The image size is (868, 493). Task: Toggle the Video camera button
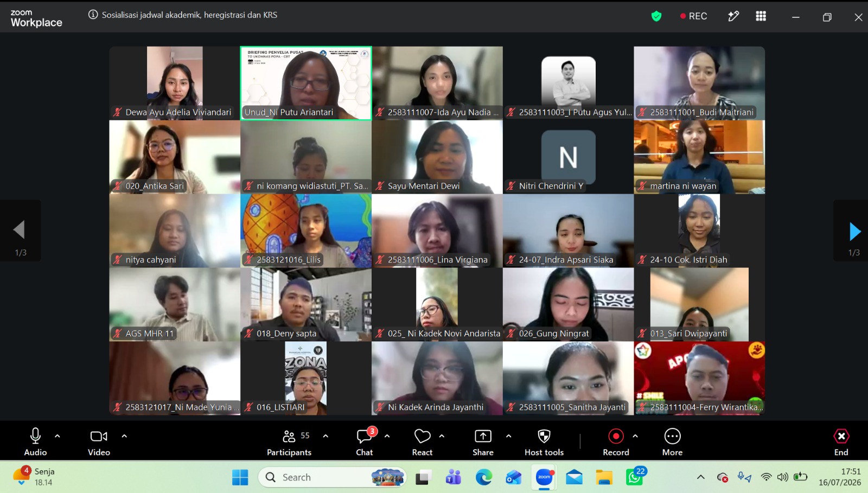99,442
